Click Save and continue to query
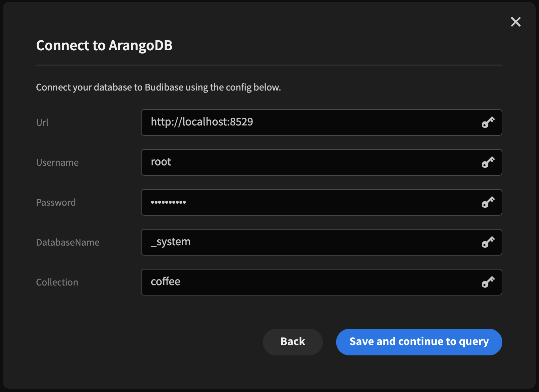Image resolution: width=539 pixels, height=392 pixels. [419, 342]
